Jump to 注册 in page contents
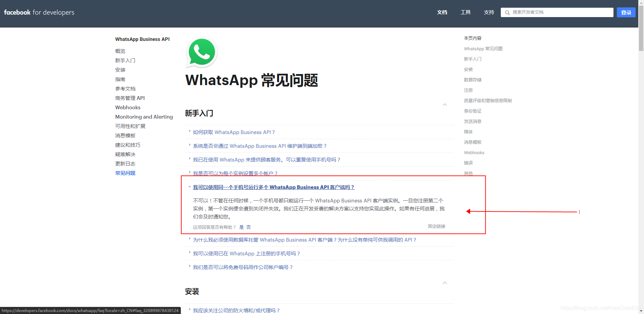 pos(468,90)
